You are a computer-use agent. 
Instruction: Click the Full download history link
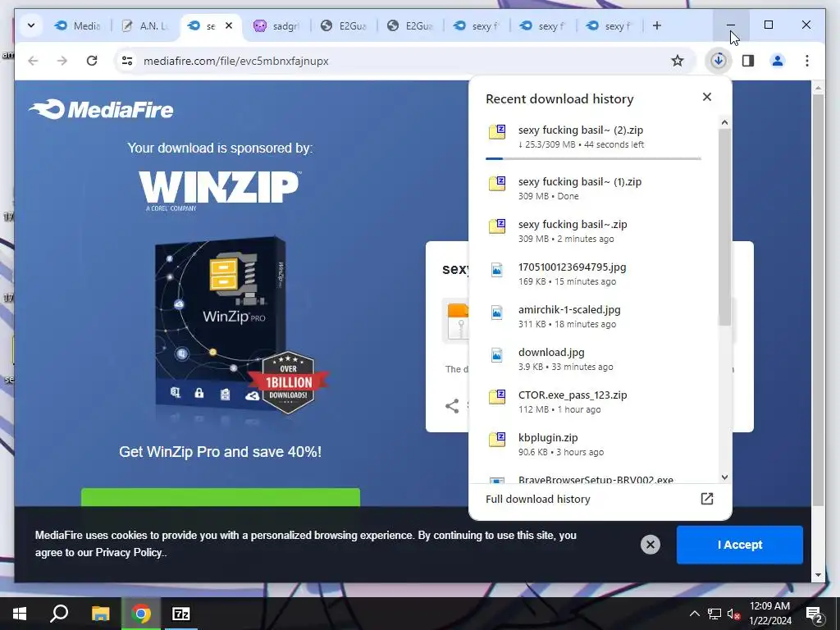538,499
